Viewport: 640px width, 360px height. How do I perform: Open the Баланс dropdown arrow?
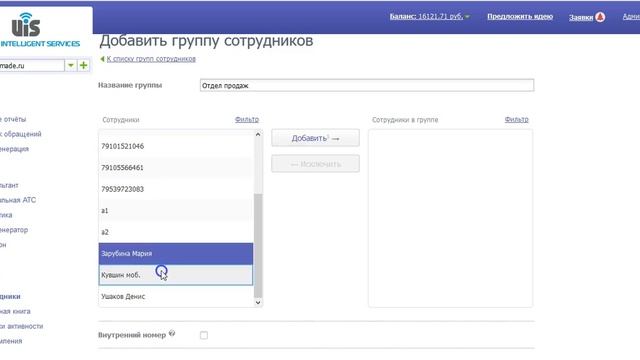[467, 17]
